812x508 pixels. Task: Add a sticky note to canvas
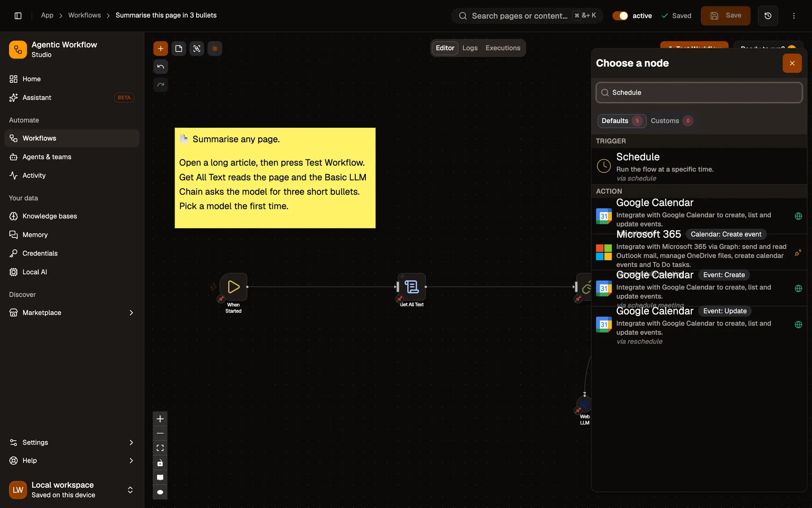click(x=179, y=48)
